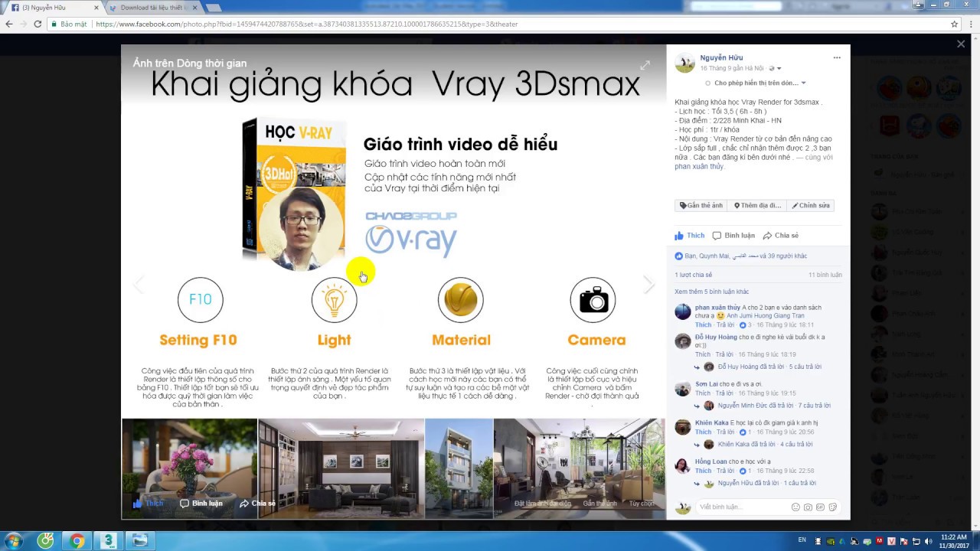This screenshot has width=980, height=551.
Task: Click the 'Bảo mật' secure site lock indicator
Action: [69, 24]
